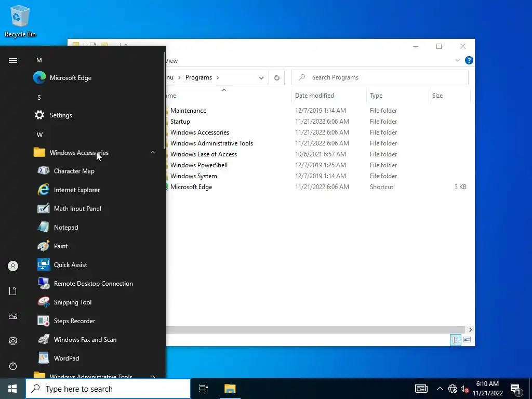Open the notification center icon
Image resolution: width=532 pixels, height=399 pixels.
(516, 389)
